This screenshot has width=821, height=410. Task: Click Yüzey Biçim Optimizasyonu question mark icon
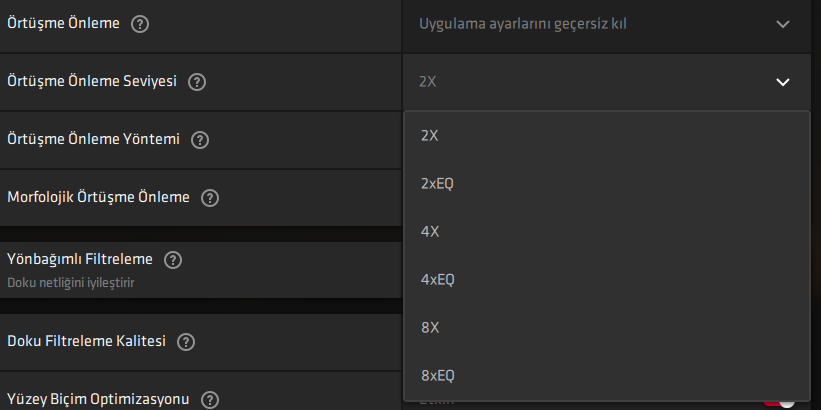[x=209, y=400]
